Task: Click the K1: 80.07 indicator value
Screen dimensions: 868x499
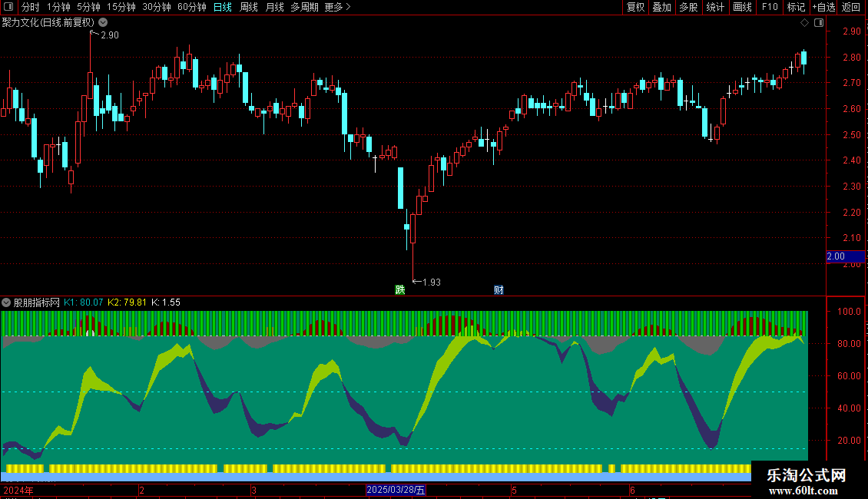Action: tap(83, 302)
